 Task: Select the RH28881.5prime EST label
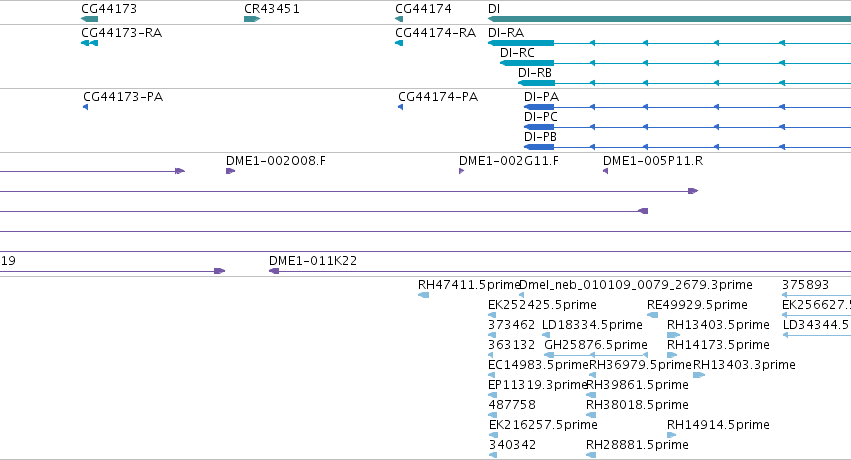tap(637, 445)
